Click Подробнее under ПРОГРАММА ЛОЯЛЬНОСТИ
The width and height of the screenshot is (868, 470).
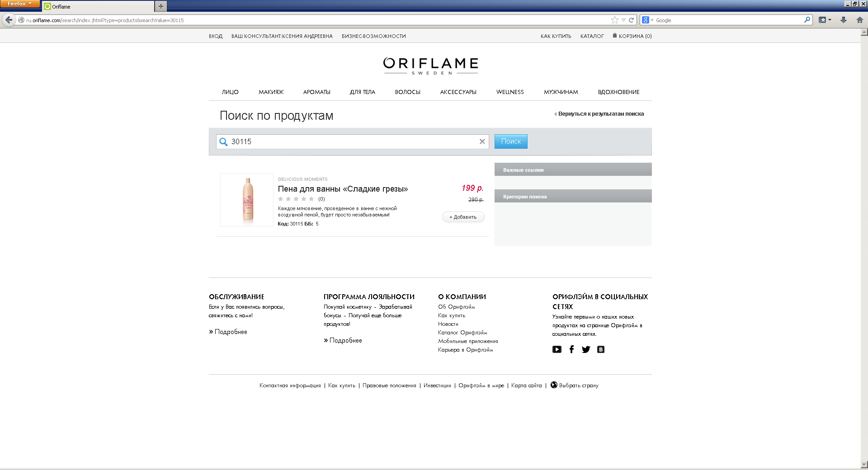(x=345, y=340)
